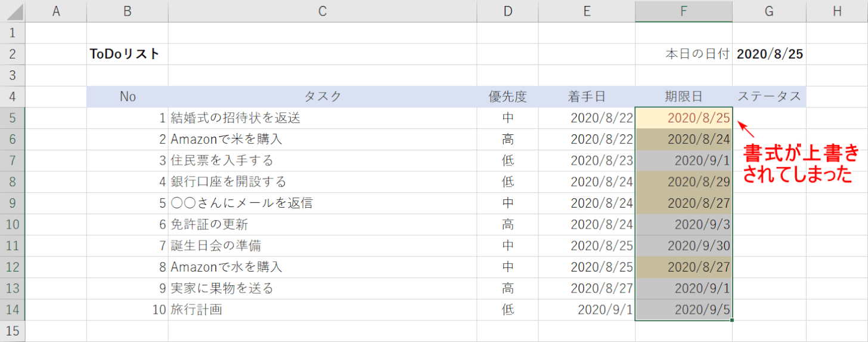Click start date 2020/8/27 in row 13
This screenshot has height=342, width=868.
[x=587, y=289]
